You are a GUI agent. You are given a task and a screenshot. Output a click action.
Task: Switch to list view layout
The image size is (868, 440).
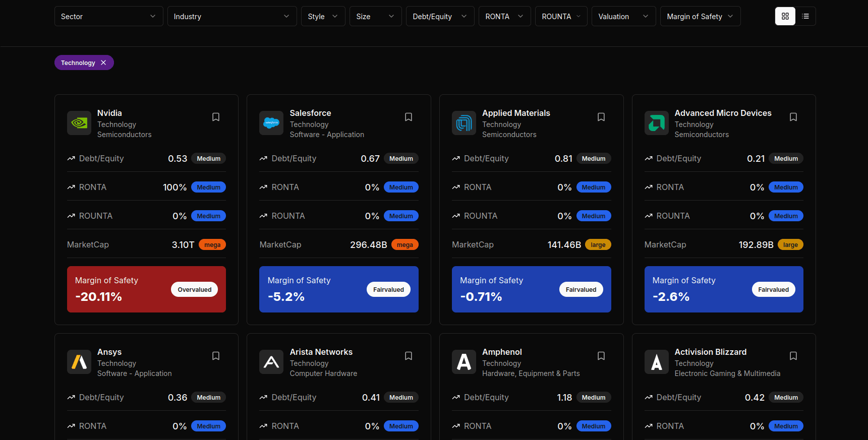805,17
